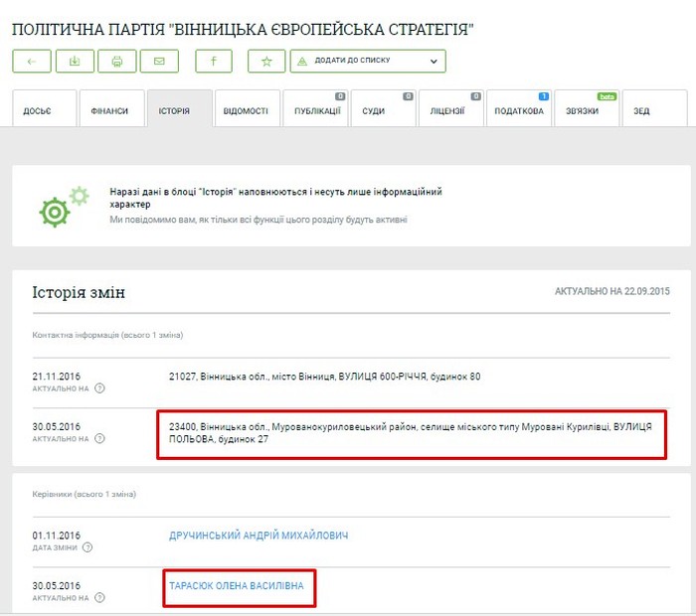This screenshot has height=616, width=696.
Task: Share via Facebook icon button
Action: pos(214,62)
